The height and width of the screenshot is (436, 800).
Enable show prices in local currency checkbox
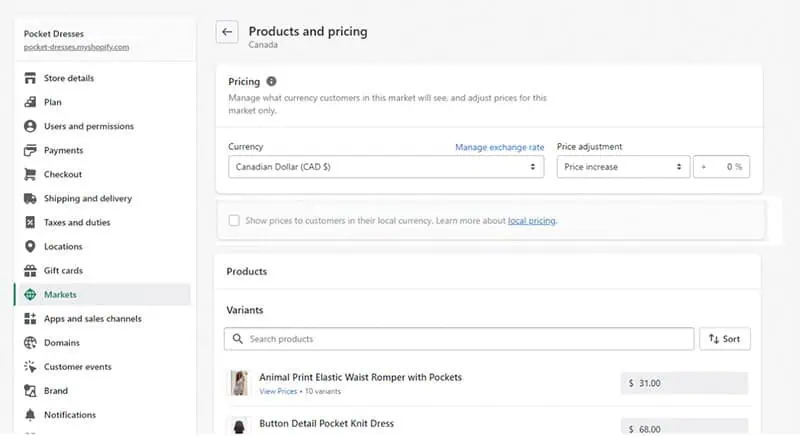pos(234,220)
